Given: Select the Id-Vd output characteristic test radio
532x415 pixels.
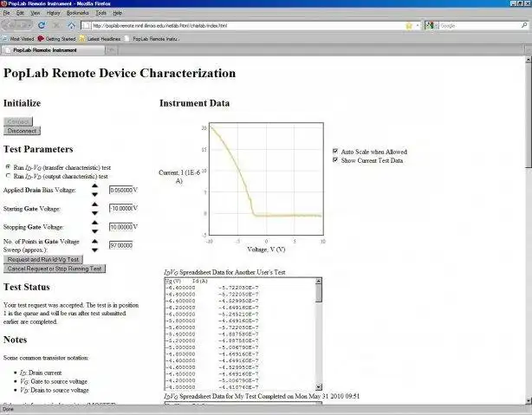Looking at the screenshot, I should 8,176.
